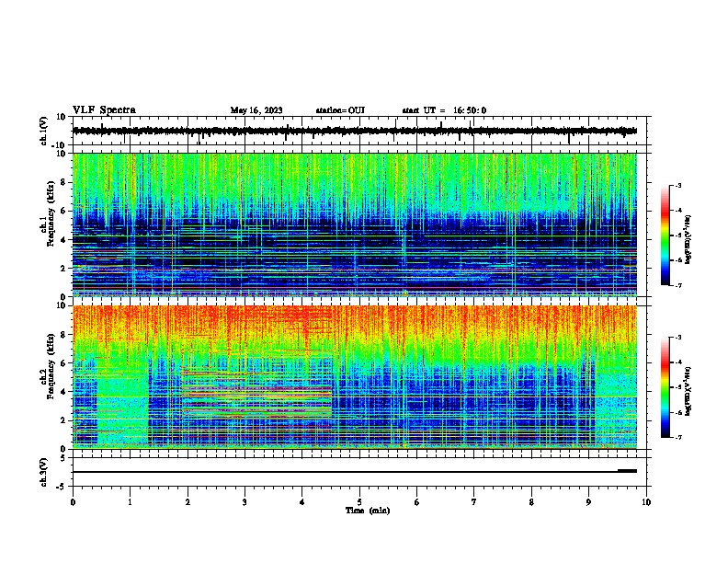Click the time axis tick label '5'

coord(359,502)
